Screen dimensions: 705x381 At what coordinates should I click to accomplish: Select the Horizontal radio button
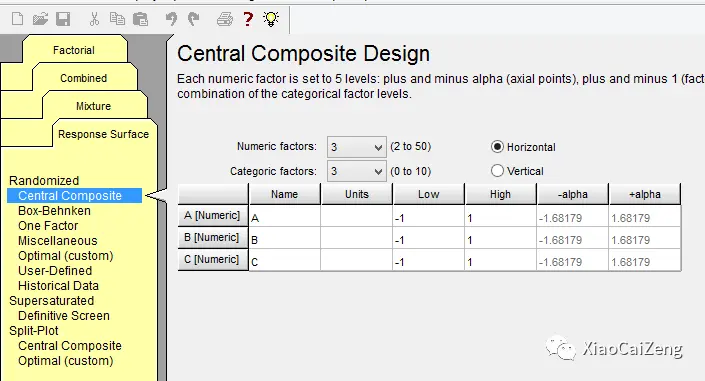point(497,147)
